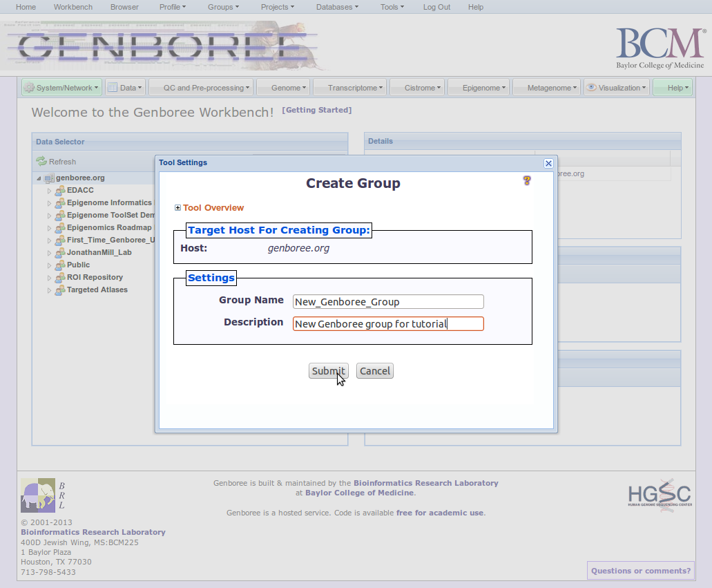Expand the Public group tree node
The height and width of the screenshot is (588, 712).
[49, 265]
